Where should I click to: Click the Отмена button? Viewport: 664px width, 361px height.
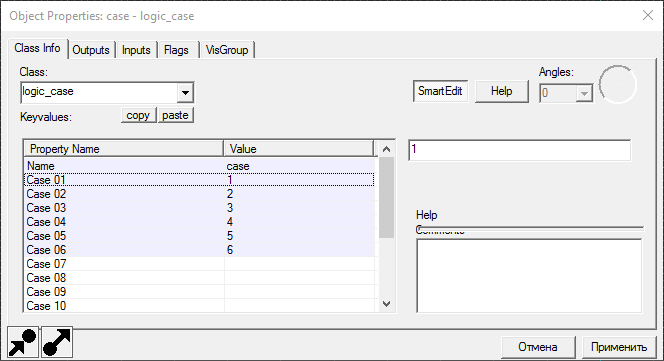[538, 347]
